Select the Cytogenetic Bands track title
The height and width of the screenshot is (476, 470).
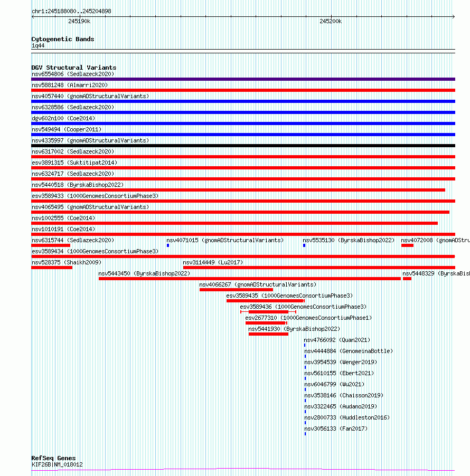click(x=63, y=39)
